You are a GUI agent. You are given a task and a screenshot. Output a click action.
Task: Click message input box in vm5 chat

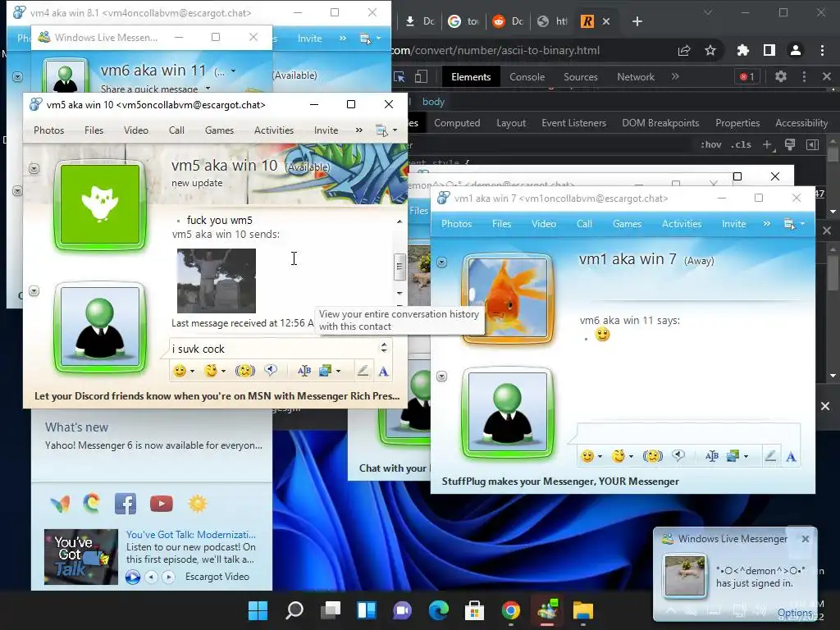click(276, 349)
